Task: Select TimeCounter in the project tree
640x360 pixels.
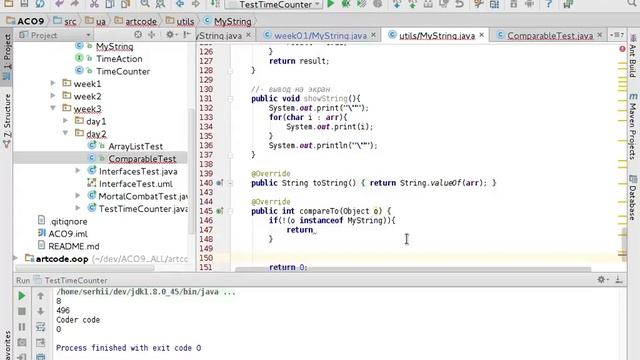Action: [x=123, y=71]
